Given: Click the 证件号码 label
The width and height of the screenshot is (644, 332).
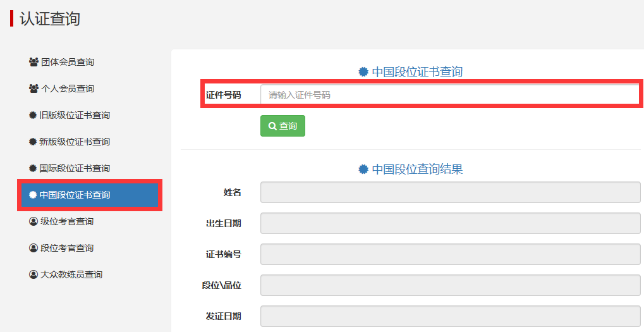Looking at the screenshot, I should [224, 95].
